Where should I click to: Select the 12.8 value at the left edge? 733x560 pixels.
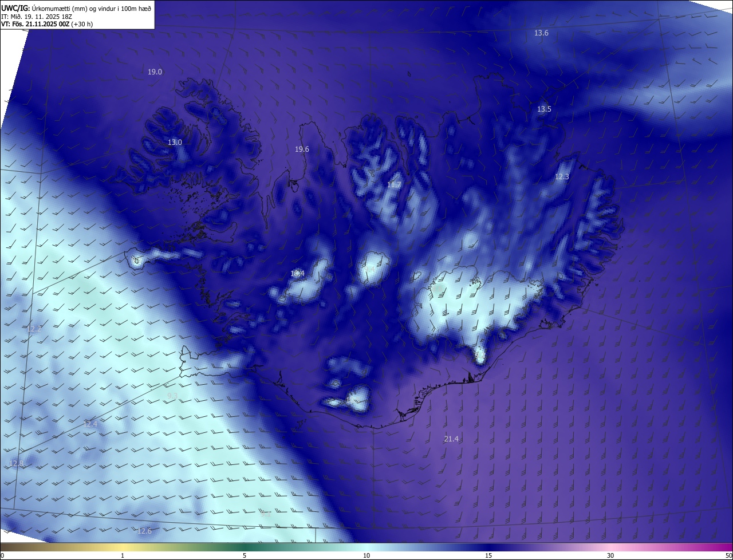pos(17,463)
